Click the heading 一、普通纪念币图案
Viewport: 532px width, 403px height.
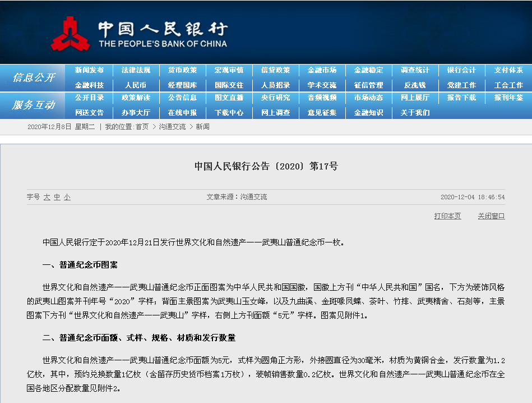pyautogui.click(x=80, y=265)
